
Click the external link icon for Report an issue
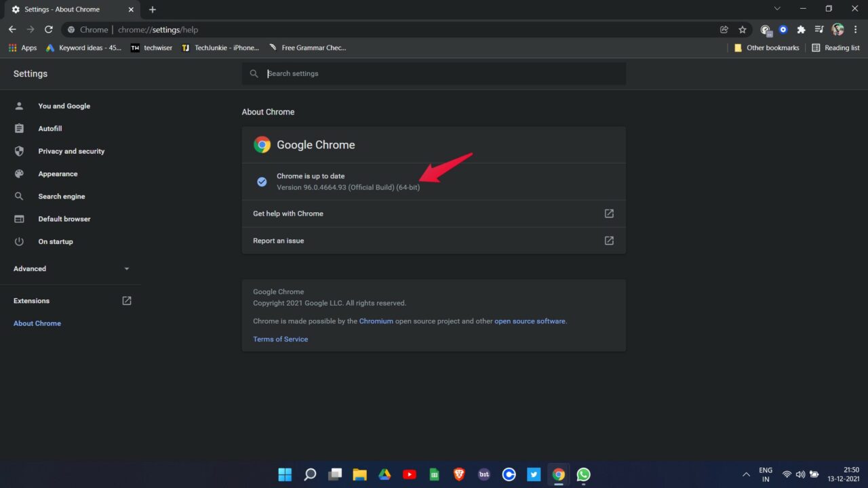[609, 241]
